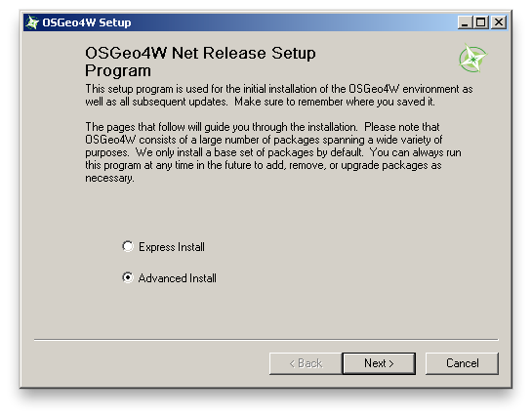
Task: Close the OSGeo4W Setup dialog
Action: (499, 22)
